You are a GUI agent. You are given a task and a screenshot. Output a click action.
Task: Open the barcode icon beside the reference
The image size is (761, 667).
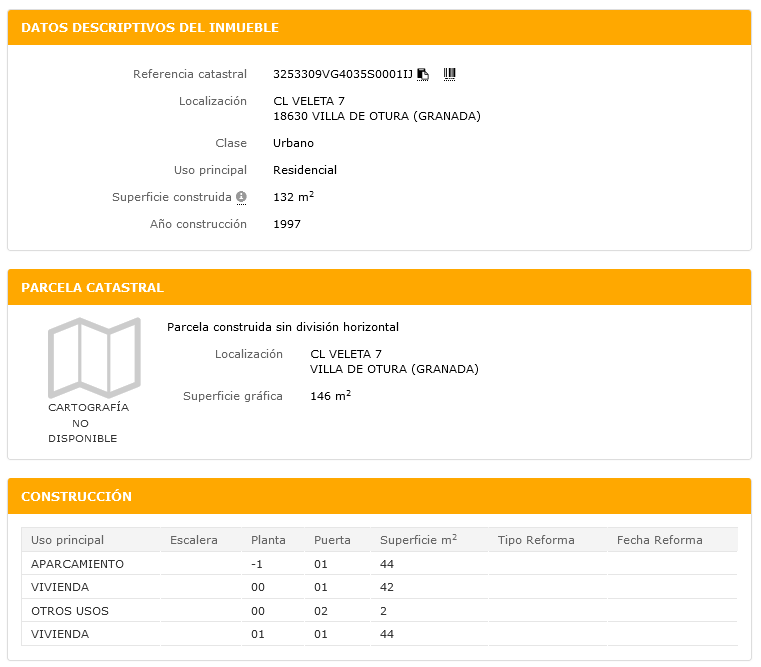click(449, 74)
